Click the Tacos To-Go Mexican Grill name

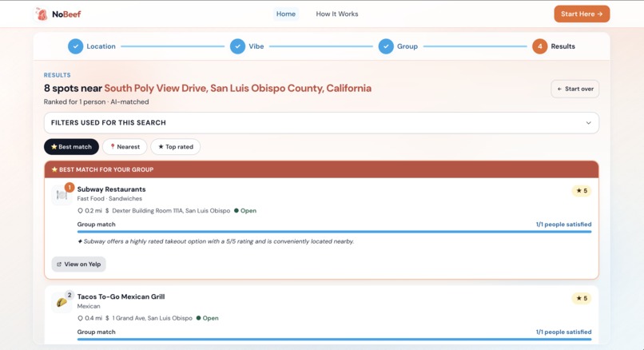[121, 296]
